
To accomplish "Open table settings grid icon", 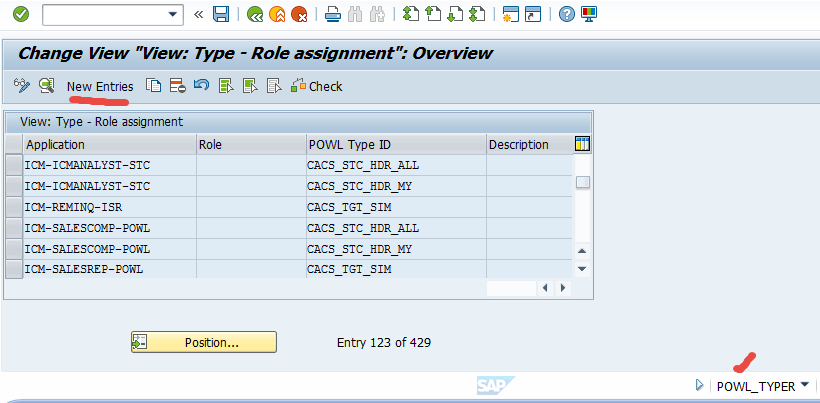I will point(582,144).
